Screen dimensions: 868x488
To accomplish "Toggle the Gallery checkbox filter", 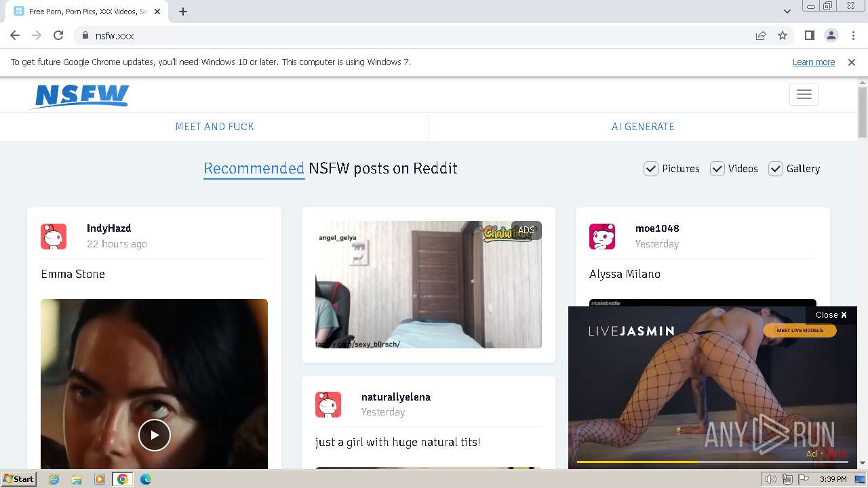I will pyautogui.click(x=776, y=169).
